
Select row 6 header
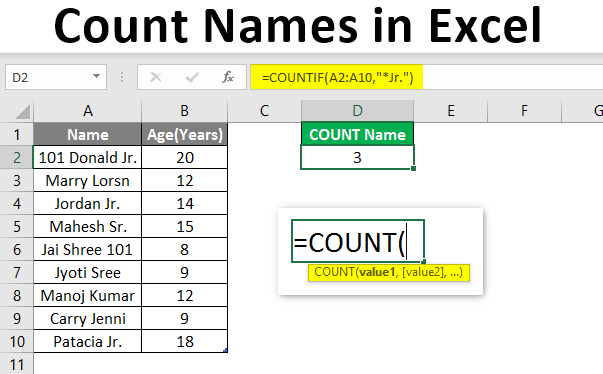17,249
